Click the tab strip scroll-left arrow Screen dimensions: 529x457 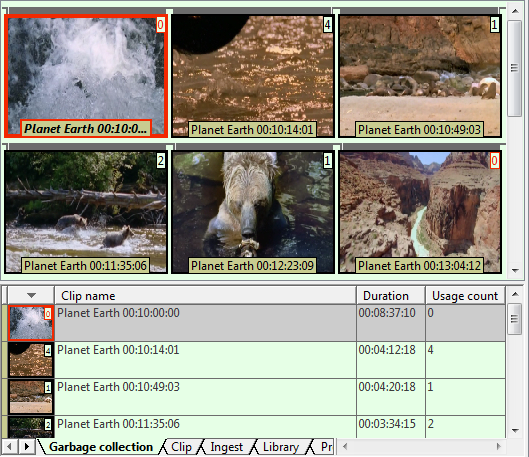[9, 447]
